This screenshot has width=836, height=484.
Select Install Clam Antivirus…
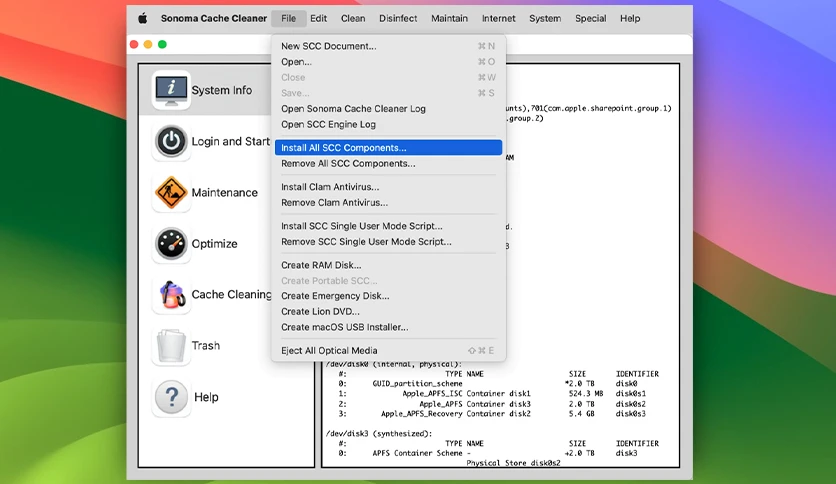[388, 187]
